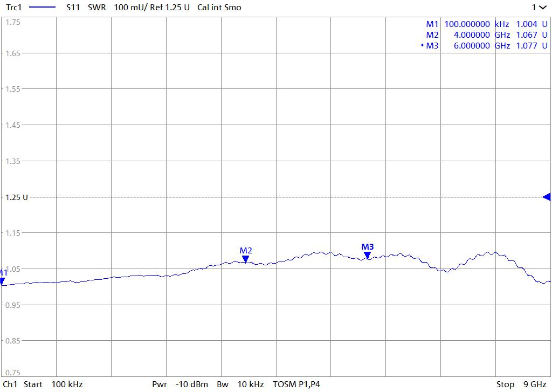The height and width of the screenshot is (392, 552).
Task: Select the Trc1 trace label
Action: [15, 8]
